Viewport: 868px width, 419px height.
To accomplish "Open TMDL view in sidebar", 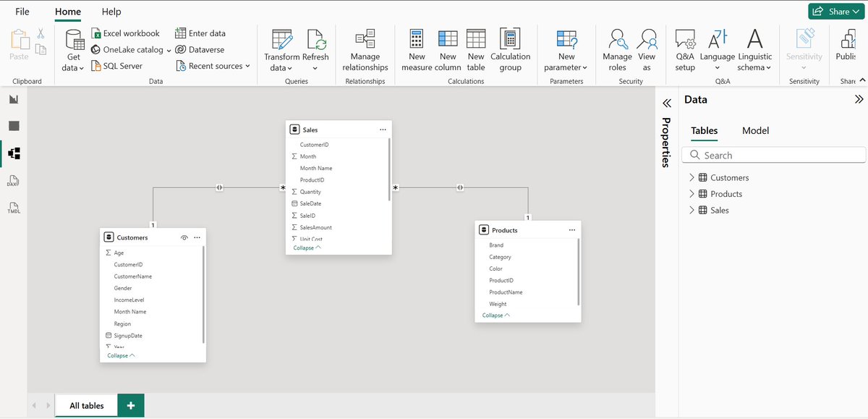I will coord(14,208).
